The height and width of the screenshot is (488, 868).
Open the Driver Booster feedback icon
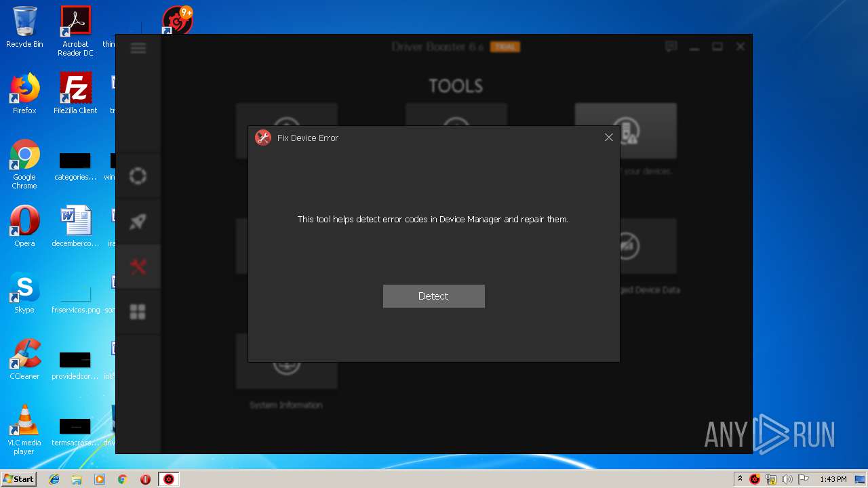click(x=671, y=47)
